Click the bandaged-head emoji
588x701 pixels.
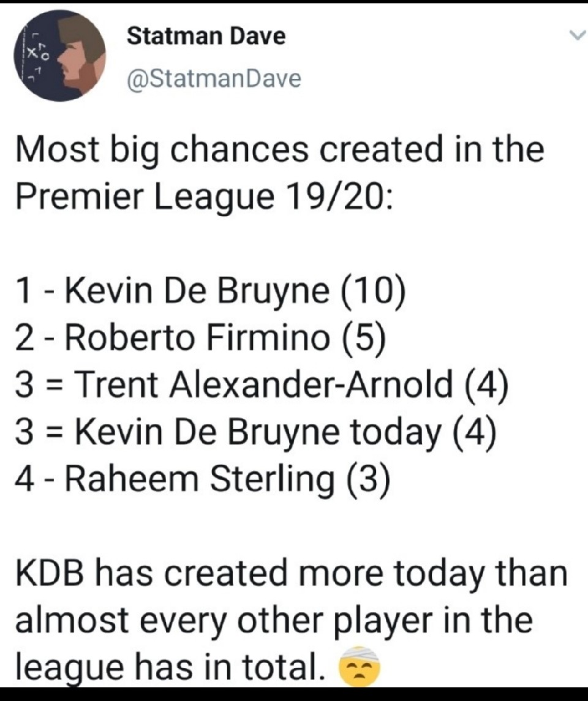pyautogui.click(x=360, y=666)
